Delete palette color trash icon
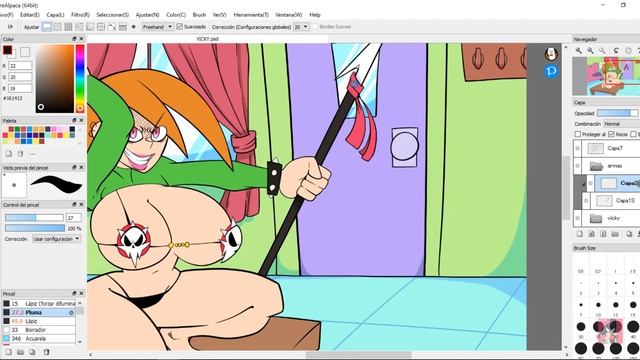640x360 pixels. click(20, 154)
